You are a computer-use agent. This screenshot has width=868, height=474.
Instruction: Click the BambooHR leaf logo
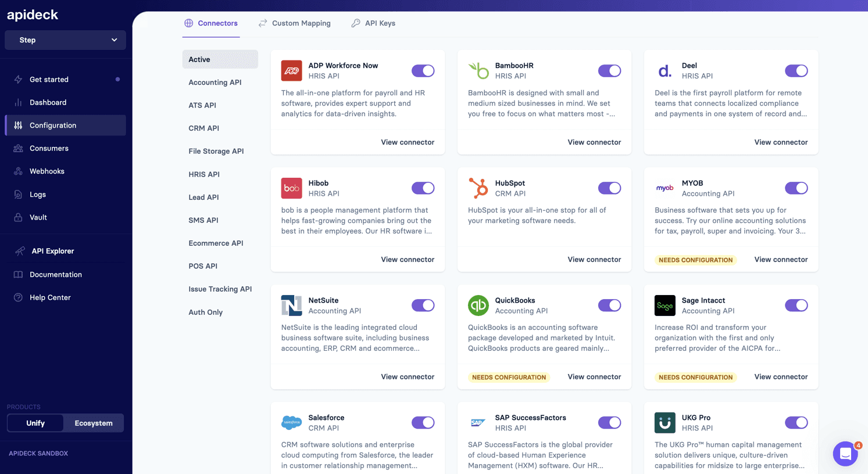(x=478, y=71)
